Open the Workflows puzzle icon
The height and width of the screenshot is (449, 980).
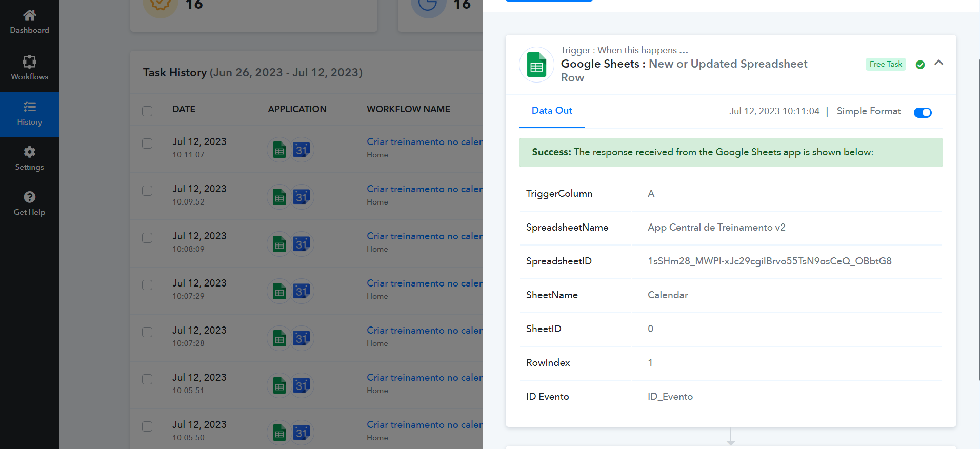click(x=29, y=62)
